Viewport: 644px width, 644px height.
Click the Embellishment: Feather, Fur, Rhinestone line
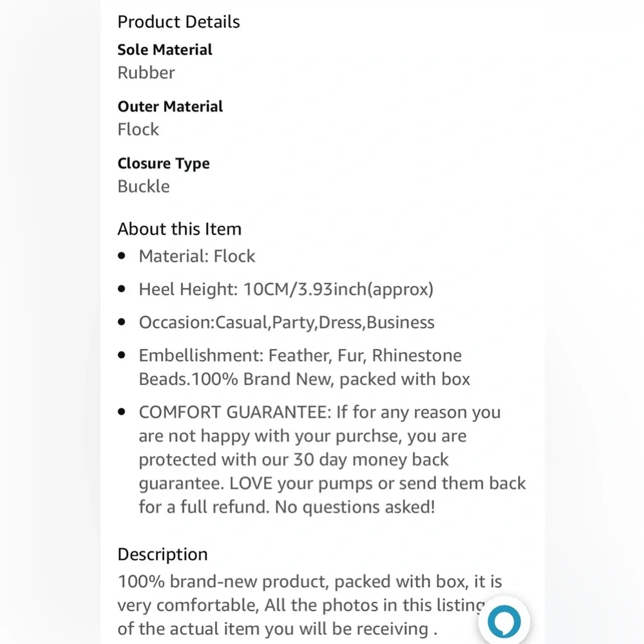click(300, 355)
